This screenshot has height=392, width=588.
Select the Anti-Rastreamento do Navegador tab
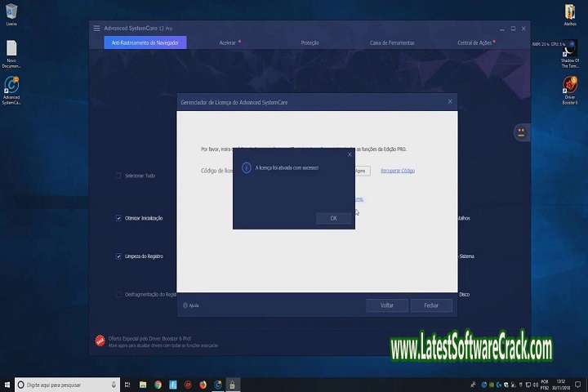[x=145, y=42]
